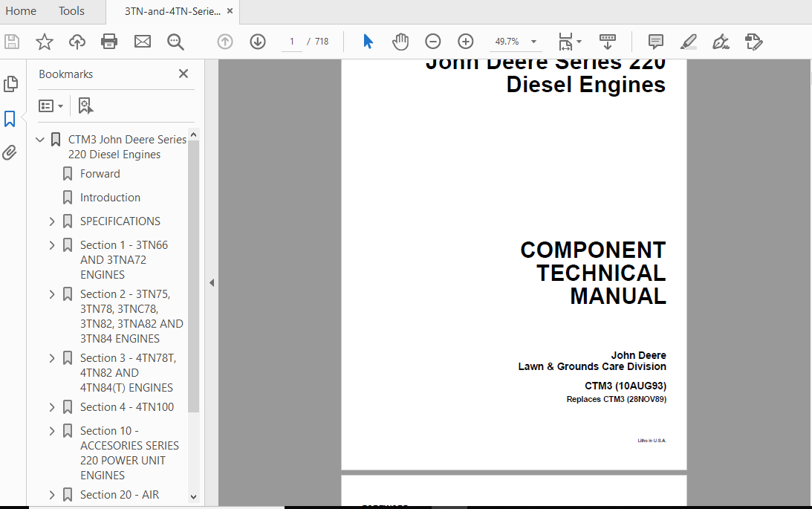This screenshot has width=812, height=509.
Task: Click the Save file icon
Action: (x=12, y=42)
